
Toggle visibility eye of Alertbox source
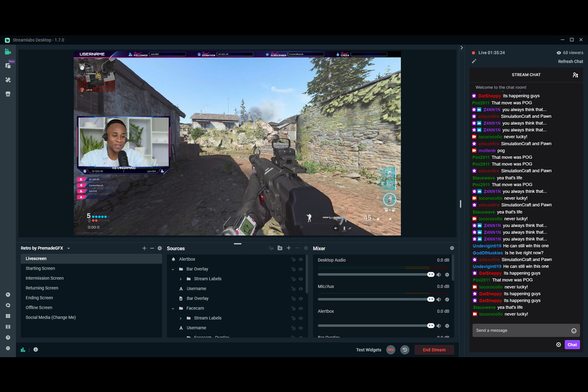tap(301, 259)
